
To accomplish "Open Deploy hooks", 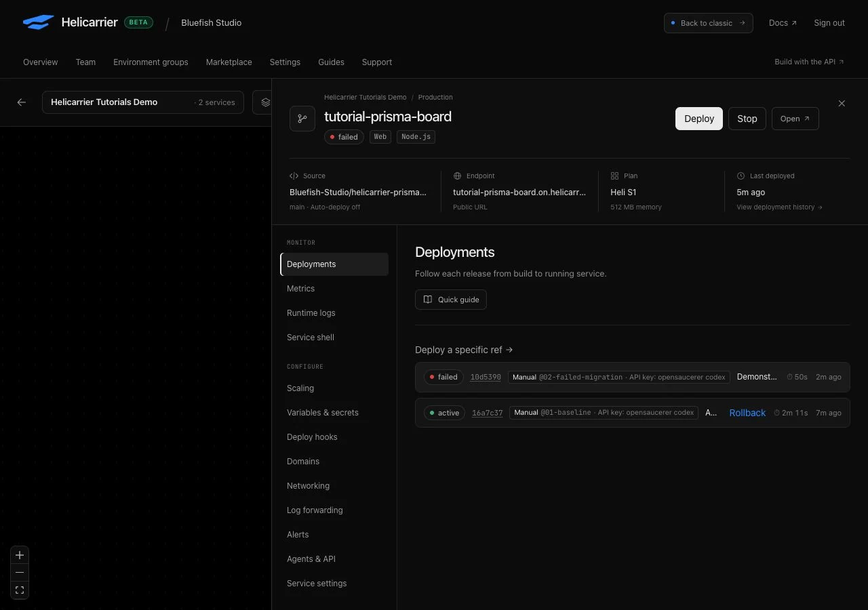I will click(x=334, y=437).
